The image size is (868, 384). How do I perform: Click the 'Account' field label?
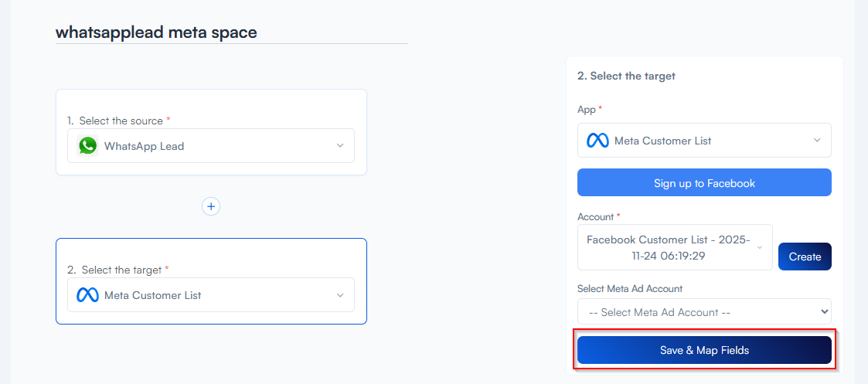(x=595, y=217)
